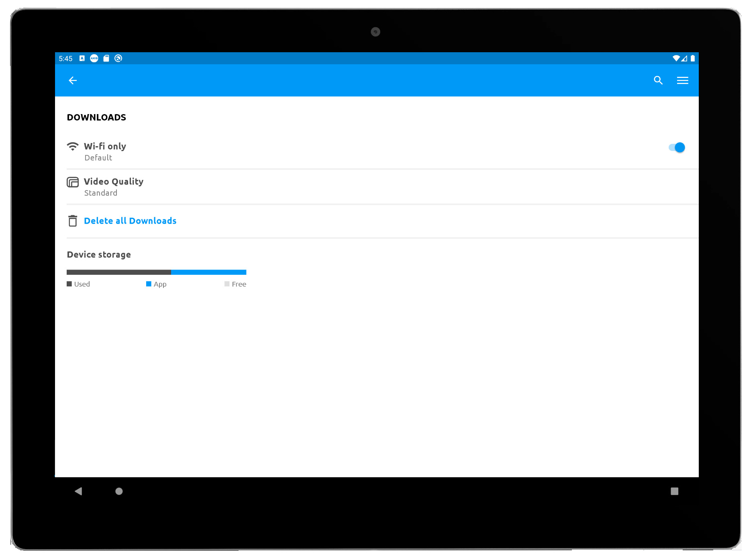Screen dimensions: 755x560
Task: Open search with the magnifier icon
Action: 658,80
